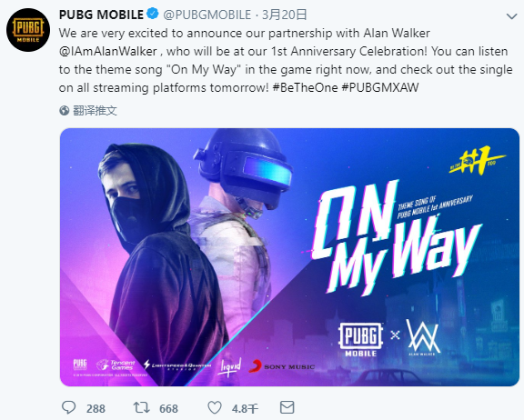Click the blue verified badge
The width and height of the screenshot is (524, 420).
coord(153,14)
